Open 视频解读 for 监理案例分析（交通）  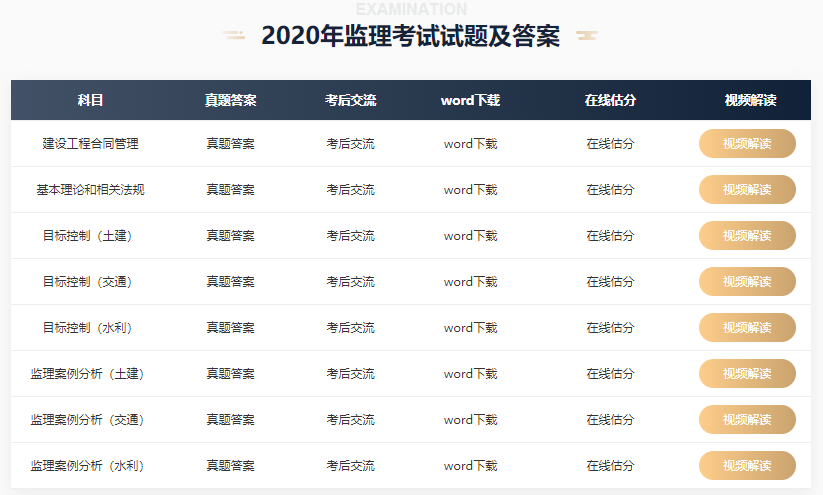coord(747,419)
